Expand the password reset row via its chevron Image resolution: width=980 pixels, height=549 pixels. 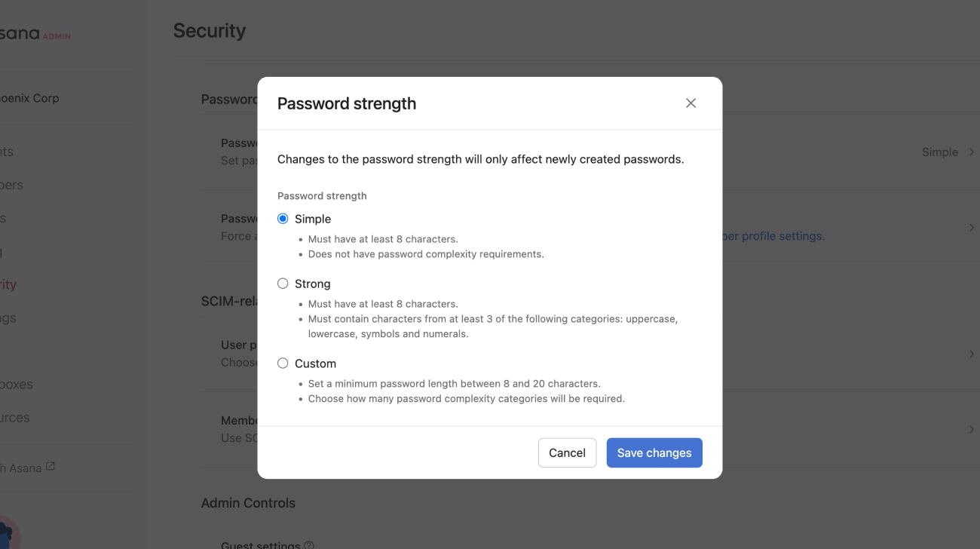pyautogui.click(x=972, y=227)
